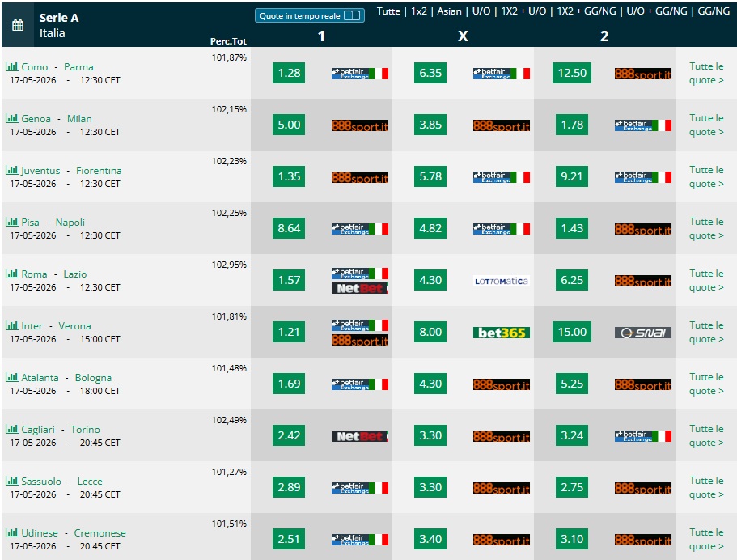
Task: Click bet365 logo on Inter - Verona draw
Action: coord(501,333)
